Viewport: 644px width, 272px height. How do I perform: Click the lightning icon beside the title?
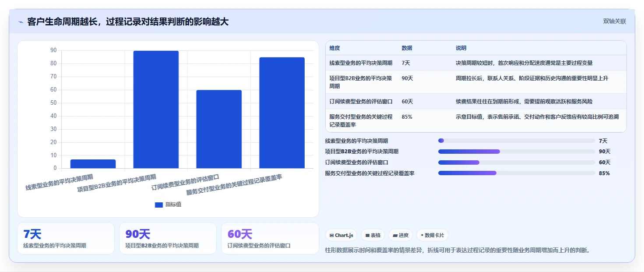tap(21, 22)
